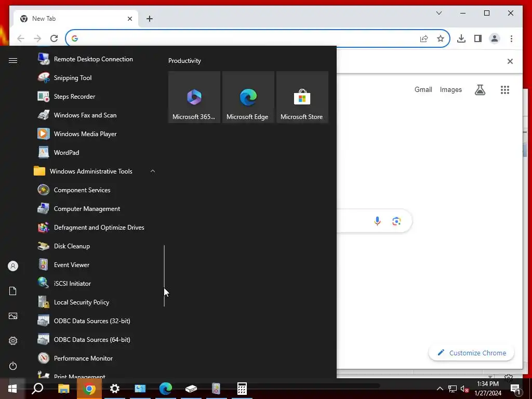
Task: Open Google apps grid
Action: click(505, 89)
